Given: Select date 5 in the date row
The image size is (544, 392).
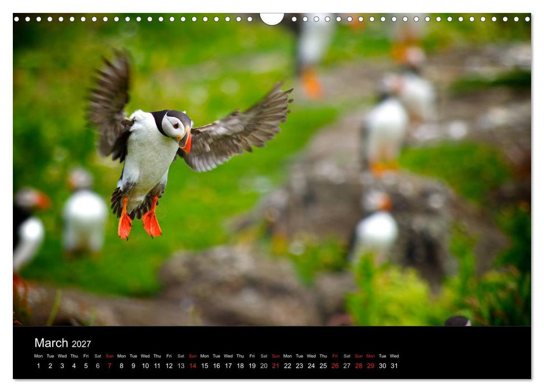Looking at the screenshot, I should 86,366.
